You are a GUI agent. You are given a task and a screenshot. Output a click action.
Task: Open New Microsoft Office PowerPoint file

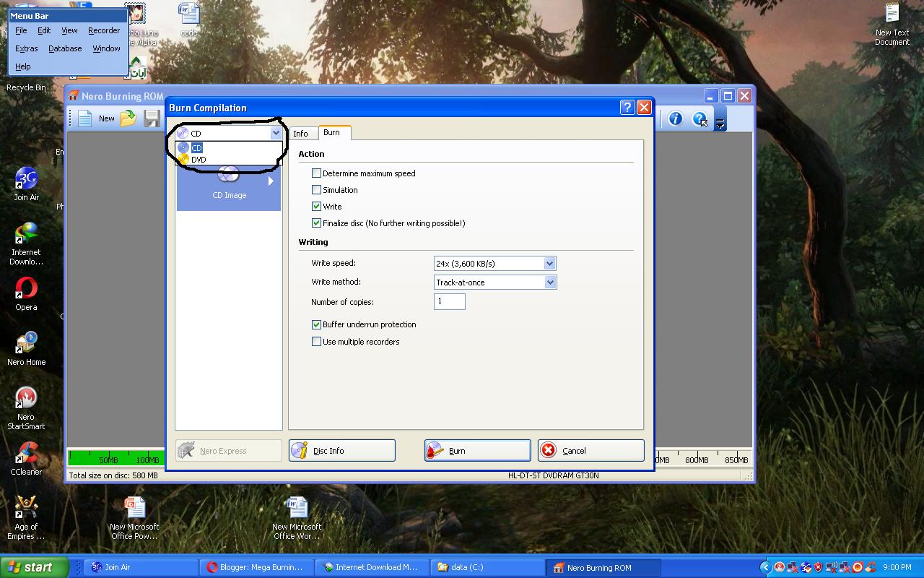pyautogui.click(x=134, y=518)
